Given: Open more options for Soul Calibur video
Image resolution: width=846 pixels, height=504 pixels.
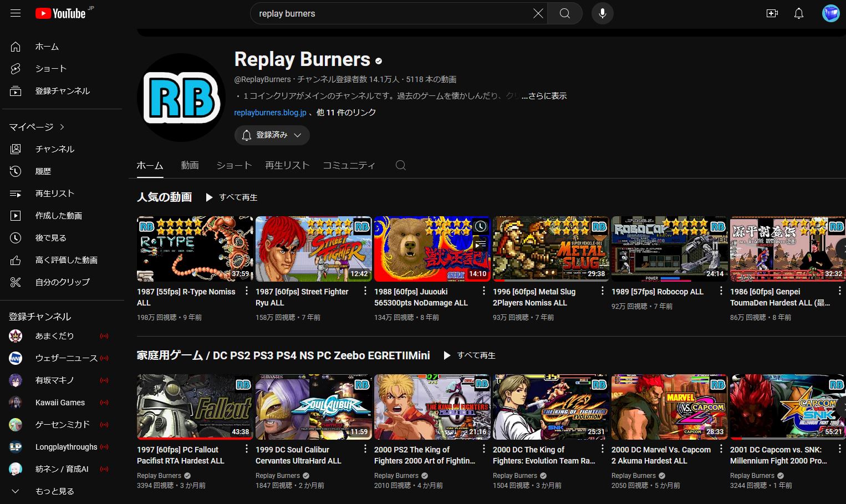Looking at the screenshot, I should pos(365,449).
